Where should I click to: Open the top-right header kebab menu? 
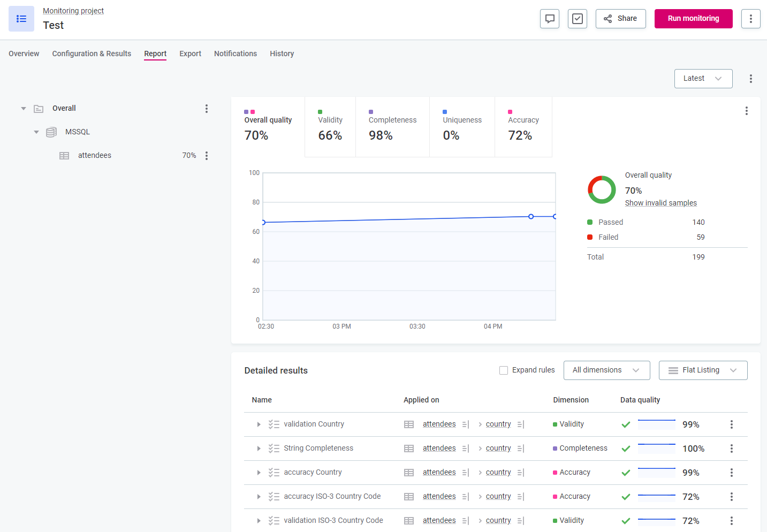(x=750, y=19)
